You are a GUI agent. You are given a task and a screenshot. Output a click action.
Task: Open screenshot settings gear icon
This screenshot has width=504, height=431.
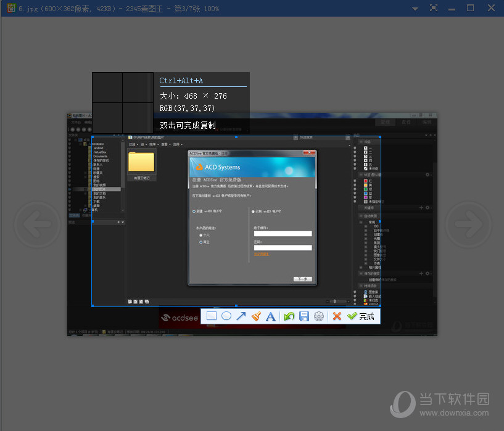(x=318, y=316)
